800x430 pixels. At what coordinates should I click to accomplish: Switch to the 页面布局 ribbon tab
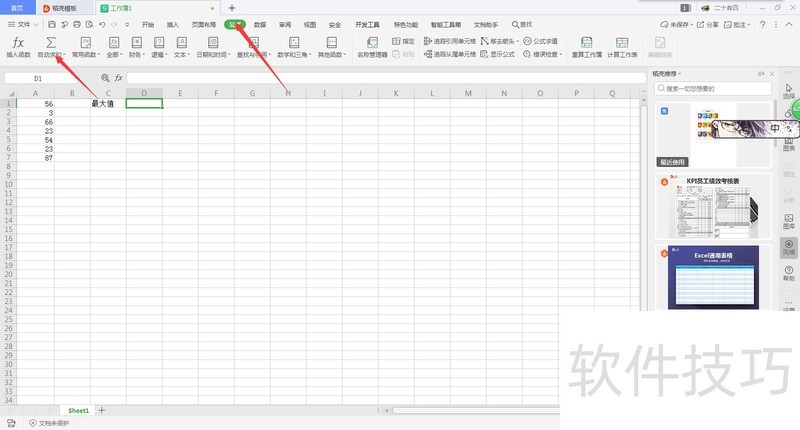pyautogui.click(x=204, y=24)
